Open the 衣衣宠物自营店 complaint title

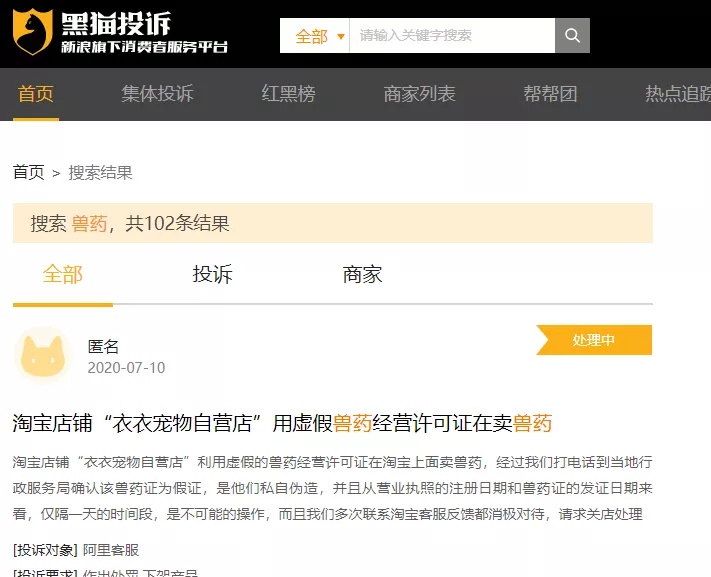[x=282, y=423]
